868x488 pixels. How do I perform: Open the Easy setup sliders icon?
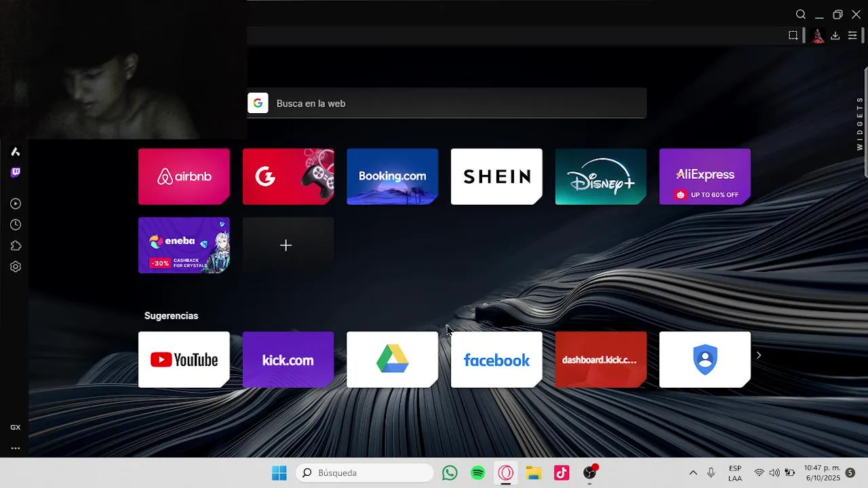pos(852,35)
